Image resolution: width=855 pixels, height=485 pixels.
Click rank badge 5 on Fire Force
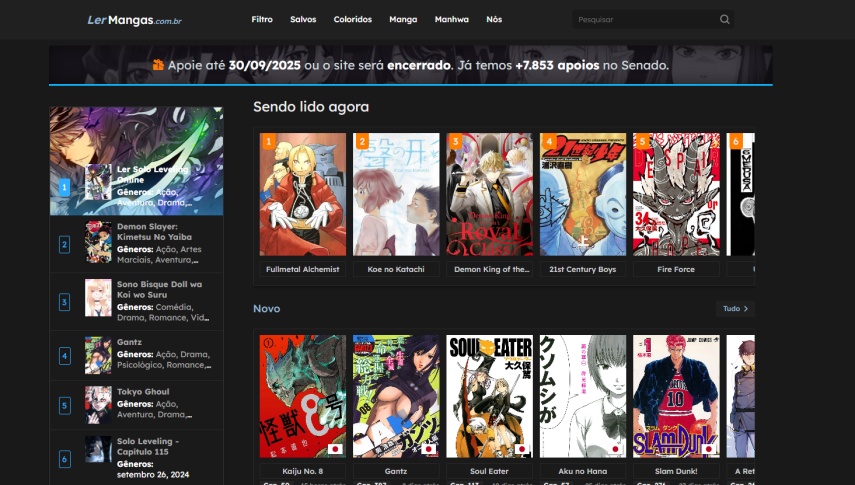pos(642,142)
